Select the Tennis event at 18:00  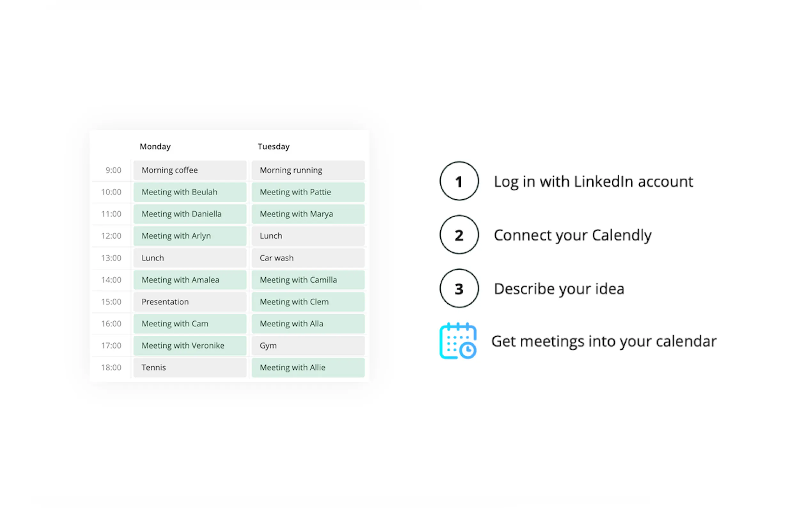tap(190, 368)
